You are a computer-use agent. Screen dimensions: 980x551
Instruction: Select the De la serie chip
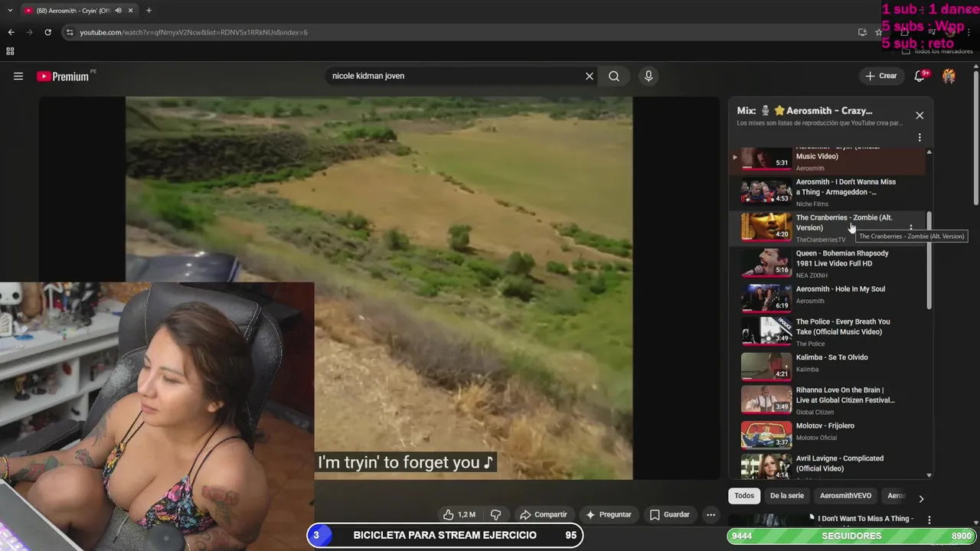tap(787, 496)
